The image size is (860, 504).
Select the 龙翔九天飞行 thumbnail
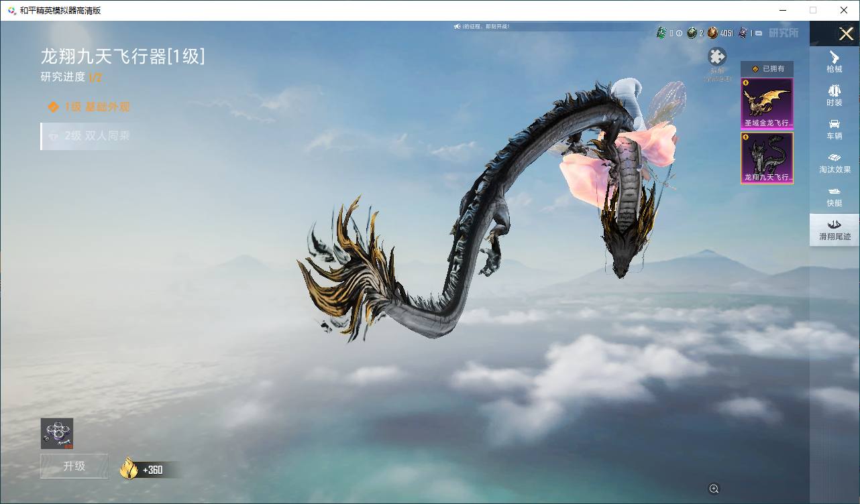pos(767,158)
